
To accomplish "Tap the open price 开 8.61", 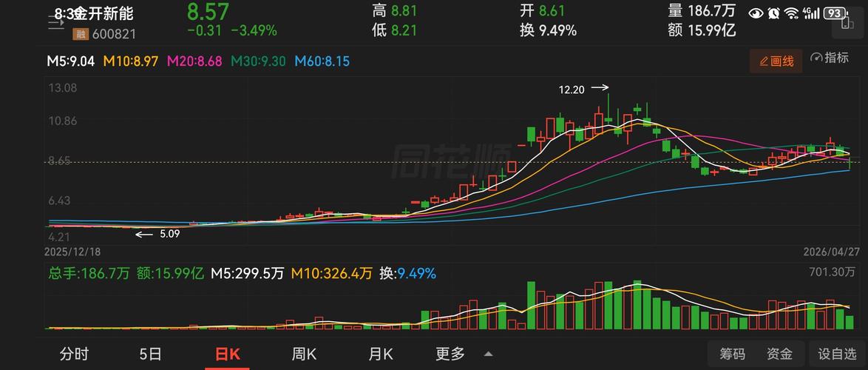I will (x=542, y=10).
